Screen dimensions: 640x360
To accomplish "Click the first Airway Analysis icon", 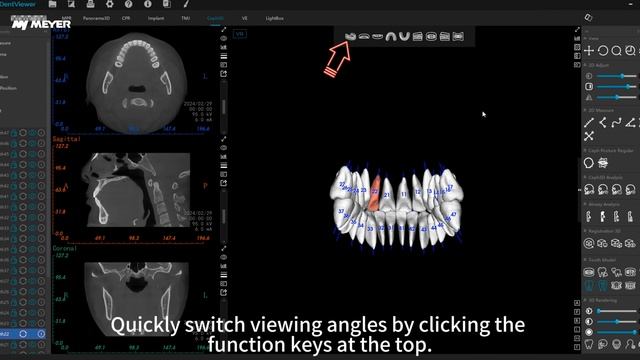I will [x=589, y=216].
